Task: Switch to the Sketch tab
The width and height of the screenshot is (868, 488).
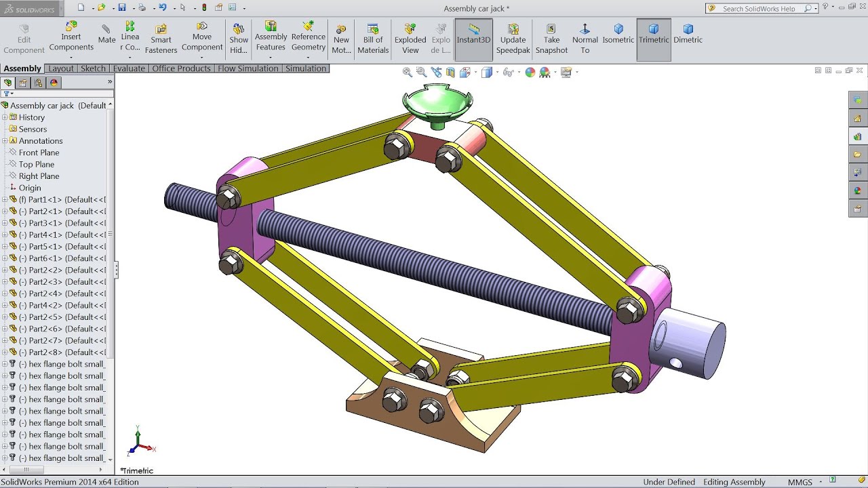Action: tap(93, 68)
